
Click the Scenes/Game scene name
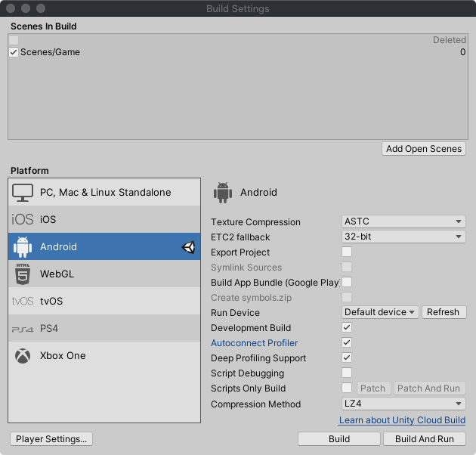(50, 52)
